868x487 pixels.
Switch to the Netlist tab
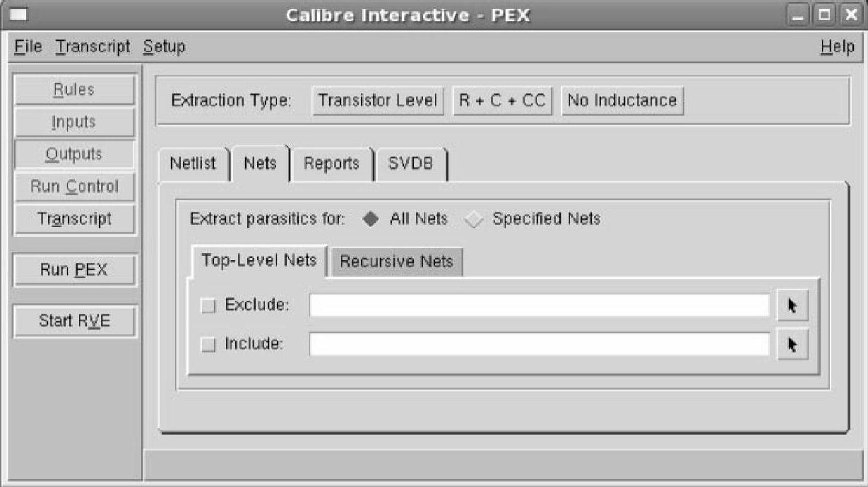193,163
